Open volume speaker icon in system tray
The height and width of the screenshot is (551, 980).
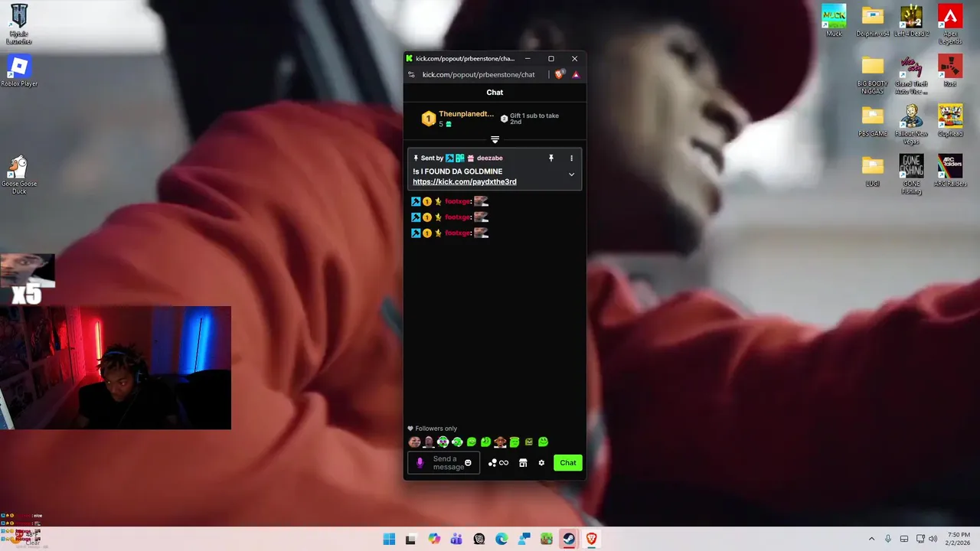tap(933, 539)
